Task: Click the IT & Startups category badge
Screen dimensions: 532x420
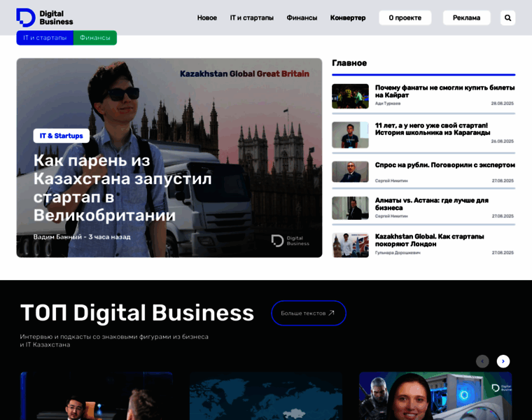Action: (62, 136)
